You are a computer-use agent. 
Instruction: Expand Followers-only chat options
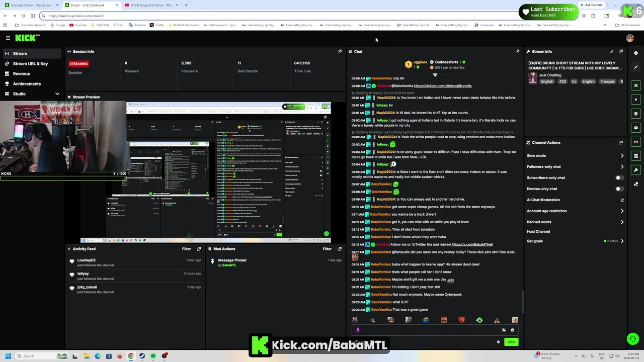click(x=622, y=166)
